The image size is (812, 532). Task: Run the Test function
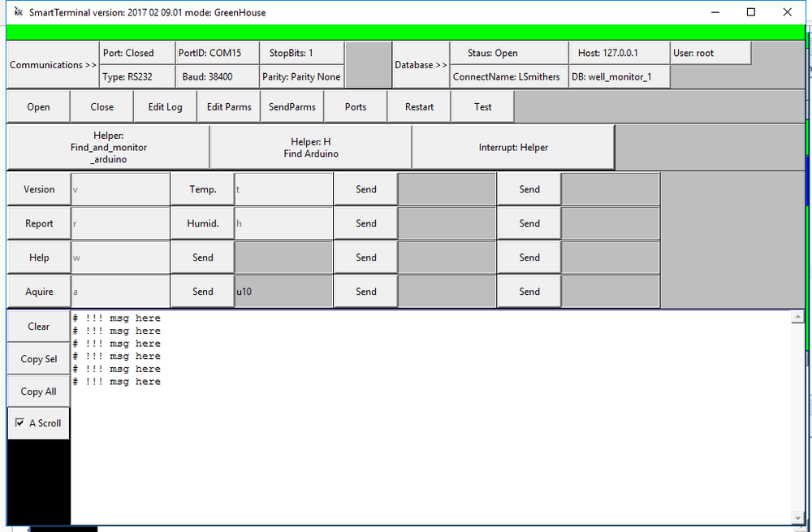coord(482,106)
